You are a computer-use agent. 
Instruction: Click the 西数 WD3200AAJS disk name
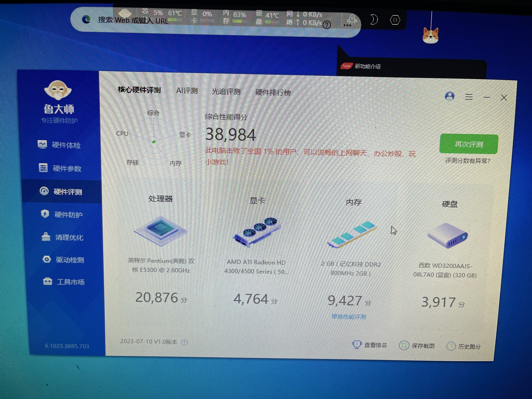pos(445,270)
